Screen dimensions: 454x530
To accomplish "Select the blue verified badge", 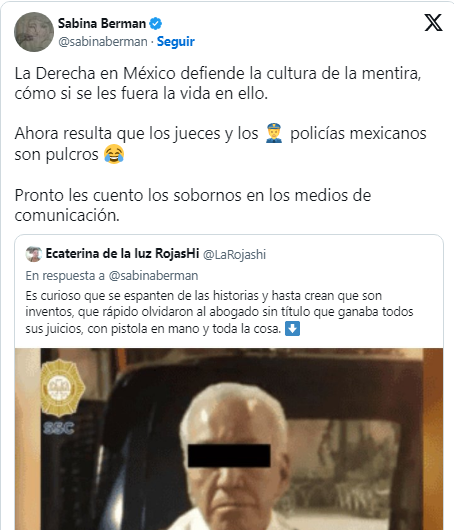I will point(156,24).
